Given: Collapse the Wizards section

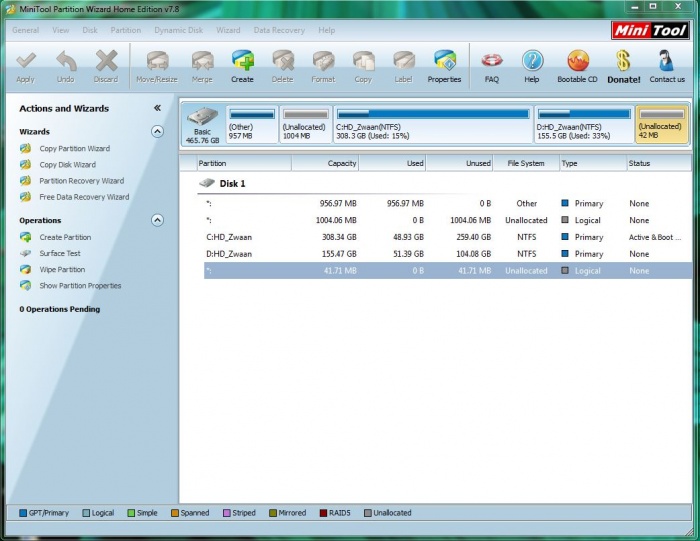Looking at the screenshot, I should click(157, 131).
